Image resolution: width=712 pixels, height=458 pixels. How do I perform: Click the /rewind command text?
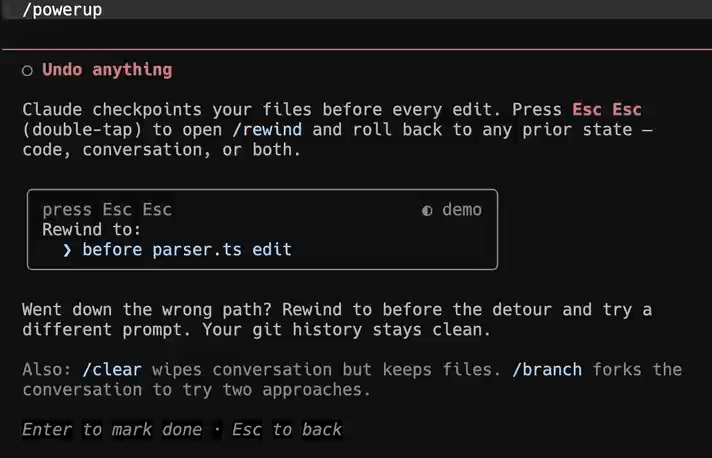tap(267, 130)
